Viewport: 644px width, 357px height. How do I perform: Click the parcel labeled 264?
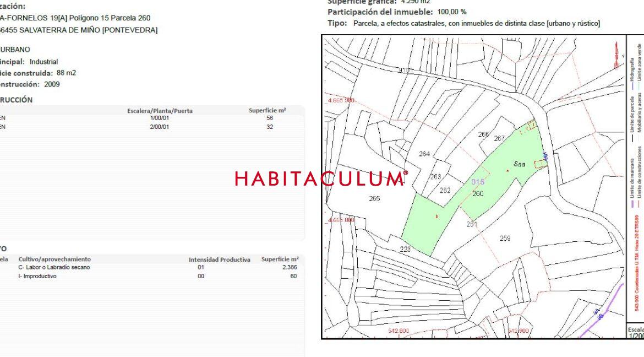tap(424, 154)
